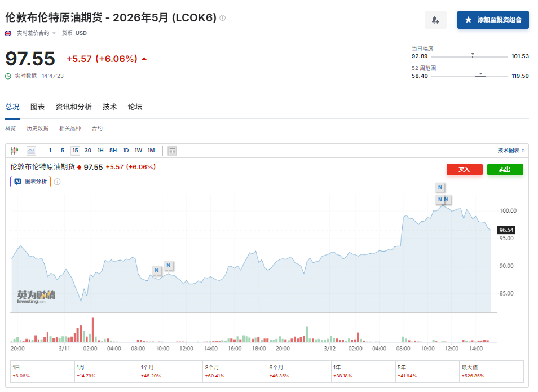Click the info icon next to LCOK6 title
The width and height of the screenshot is (538, 392).
pos(223,18)
